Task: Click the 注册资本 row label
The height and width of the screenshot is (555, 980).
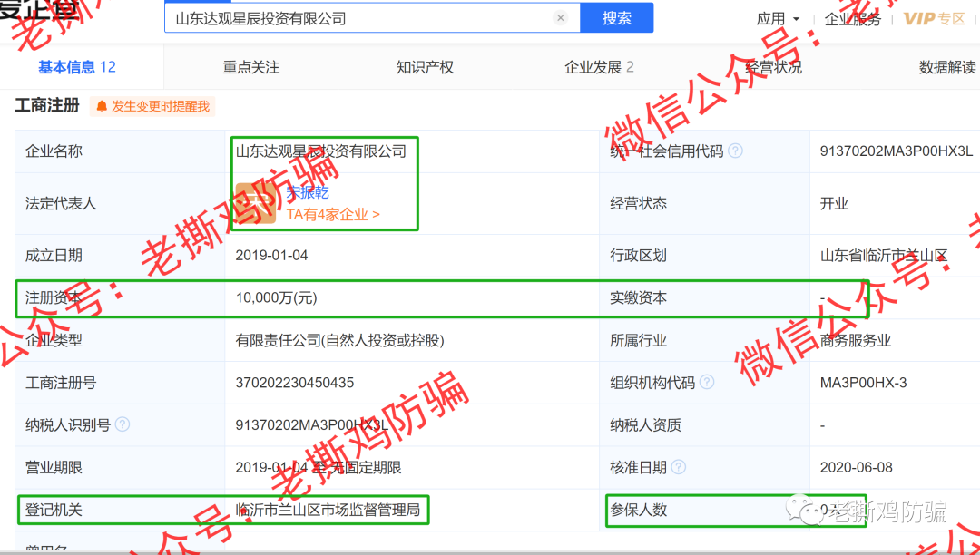Action: [x=54, y=297]
